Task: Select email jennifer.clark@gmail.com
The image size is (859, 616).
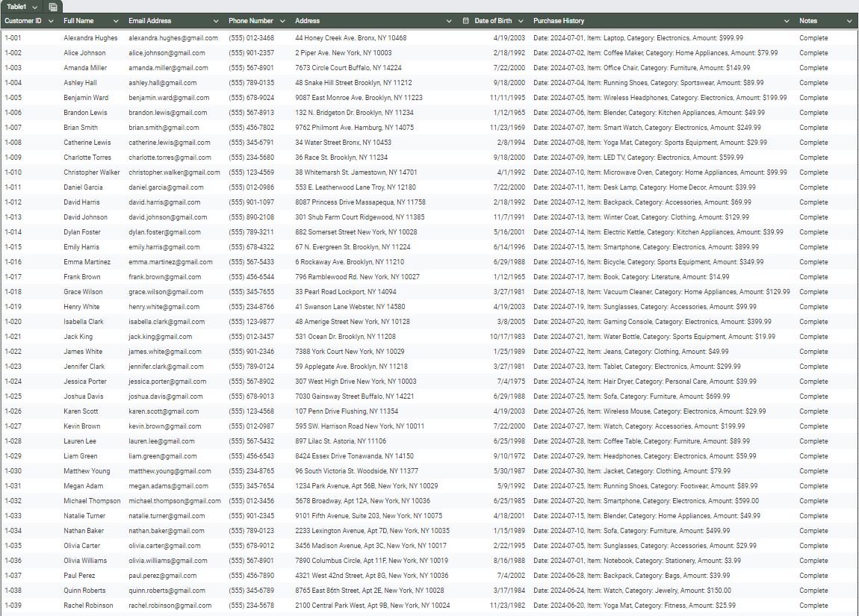Action: point(166,367)
